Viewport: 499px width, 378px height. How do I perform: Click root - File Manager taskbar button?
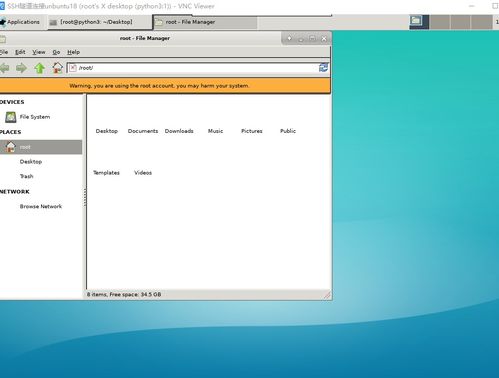click(x=205, y=22)
